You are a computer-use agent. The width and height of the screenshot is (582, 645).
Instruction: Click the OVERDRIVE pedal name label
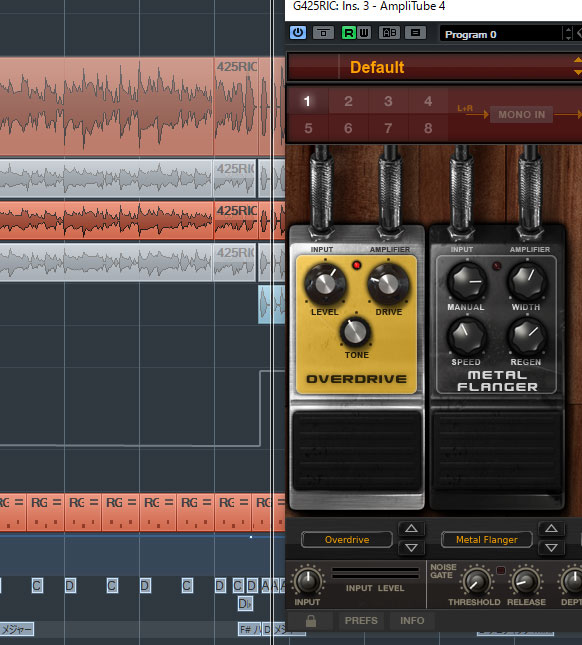(x=357, y=378)
